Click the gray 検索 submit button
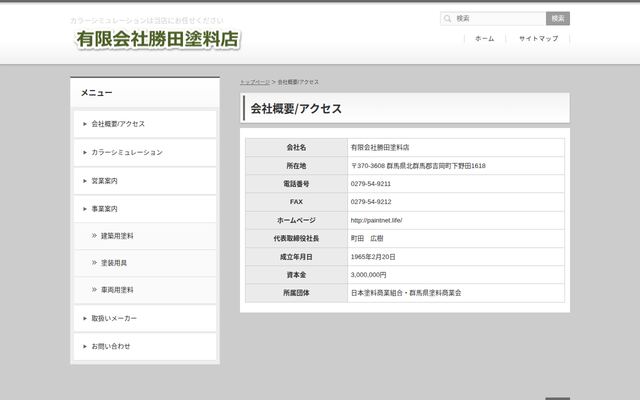Image resolution: width=640 pixels, height=400 pixels. (x=558, y=18)
